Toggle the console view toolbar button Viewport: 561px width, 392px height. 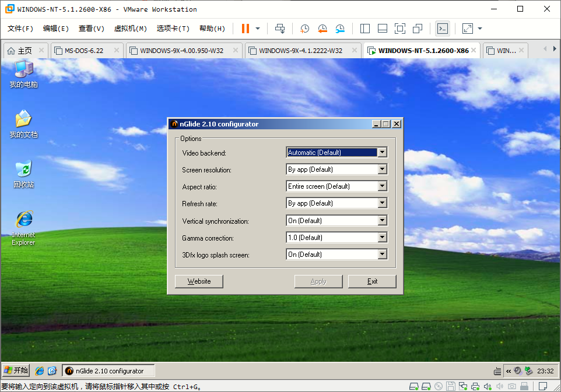pos(443,29)
